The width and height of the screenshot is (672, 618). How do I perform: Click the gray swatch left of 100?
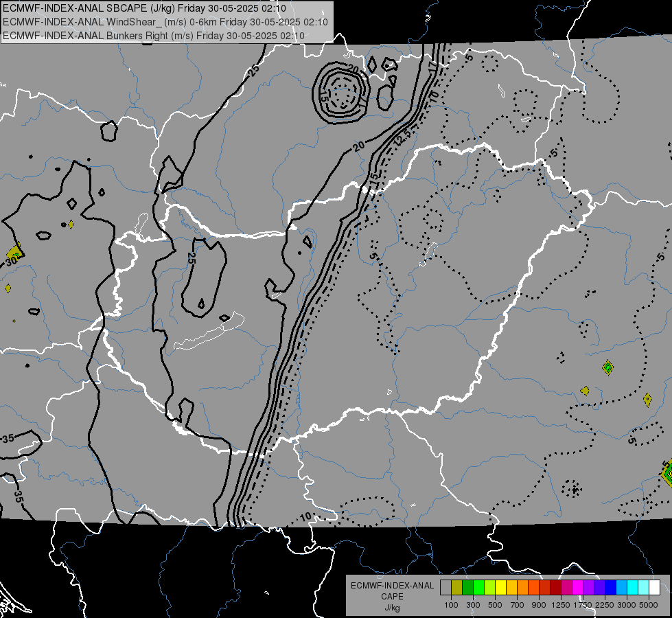[x=445, y=588]
